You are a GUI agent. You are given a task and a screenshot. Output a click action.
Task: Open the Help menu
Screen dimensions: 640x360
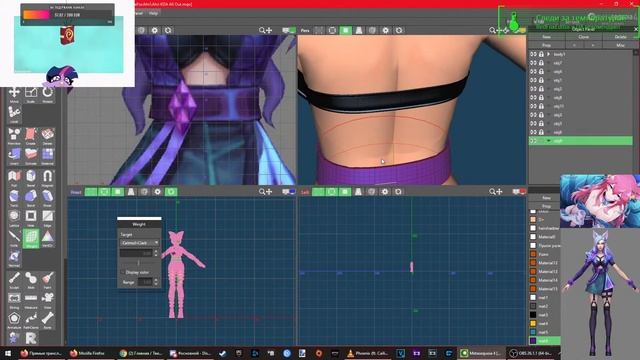point(153,13)
